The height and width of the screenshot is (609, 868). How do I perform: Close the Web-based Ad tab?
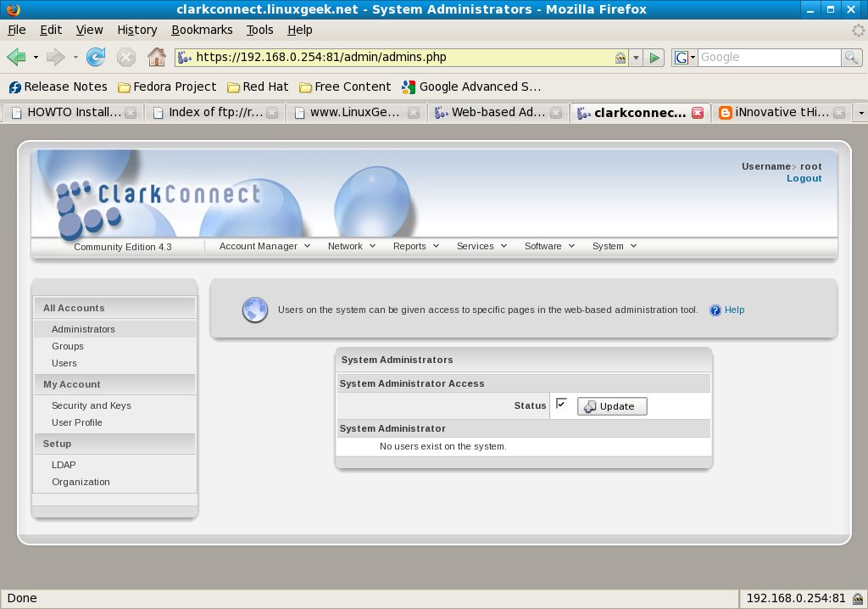556,113
